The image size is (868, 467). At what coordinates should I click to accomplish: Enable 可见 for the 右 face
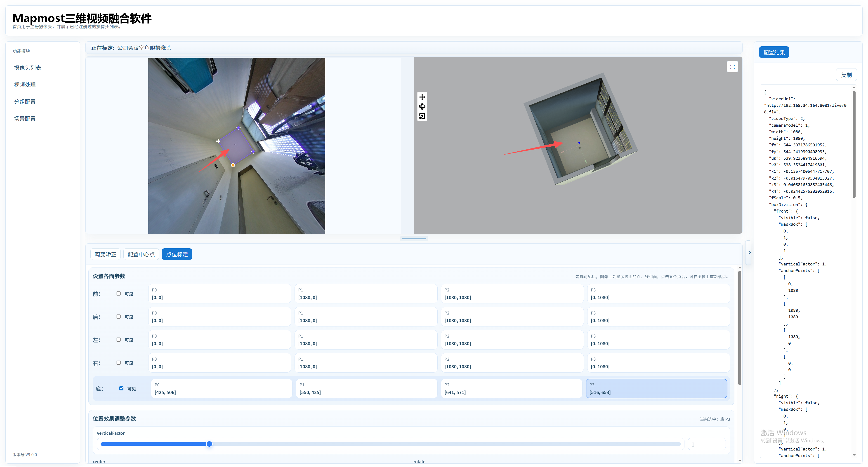119,363
